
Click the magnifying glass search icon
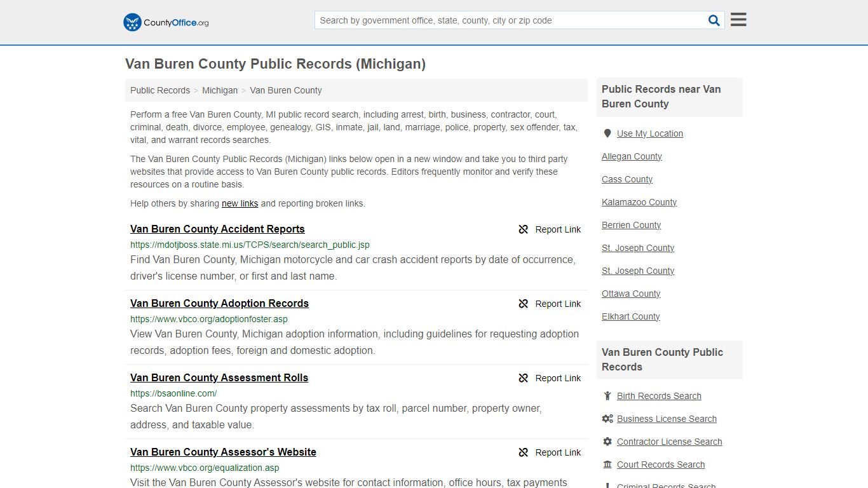[714, 20]
